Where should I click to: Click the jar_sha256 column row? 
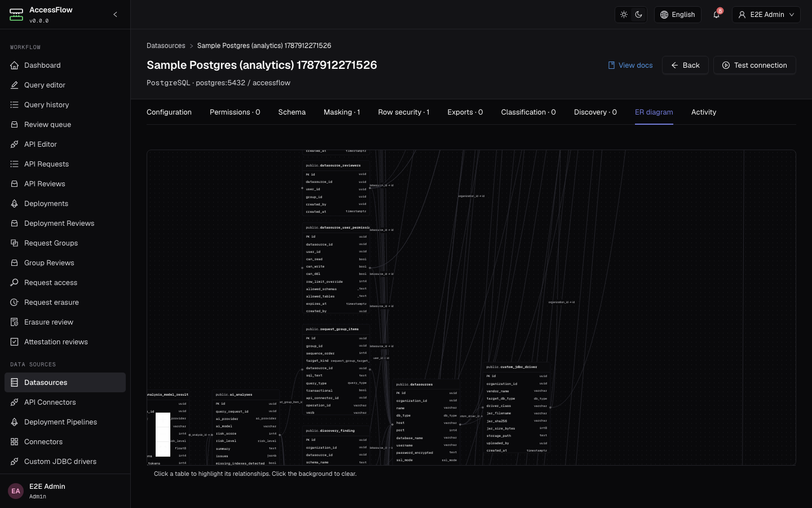point(517,421)
